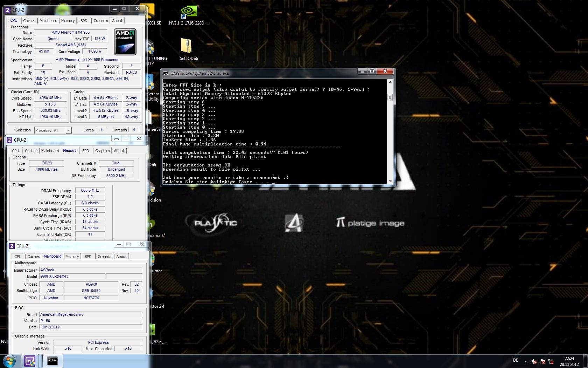
Task: Click Name field AMD Phenom II X4 955
Action: click(70, 32)
